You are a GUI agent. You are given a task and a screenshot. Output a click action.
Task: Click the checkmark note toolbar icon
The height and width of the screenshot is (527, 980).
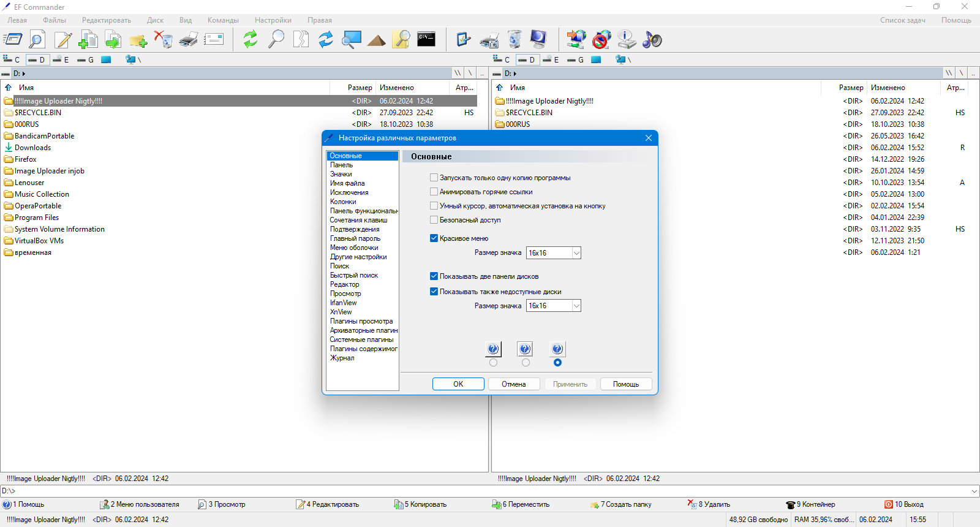coord(464,40)
